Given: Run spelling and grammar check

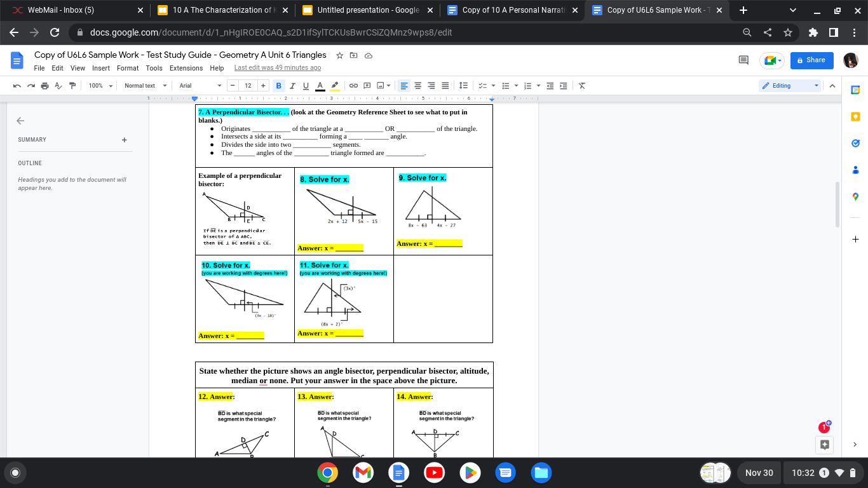Looking at the screenshot, I should pos(58,86).
